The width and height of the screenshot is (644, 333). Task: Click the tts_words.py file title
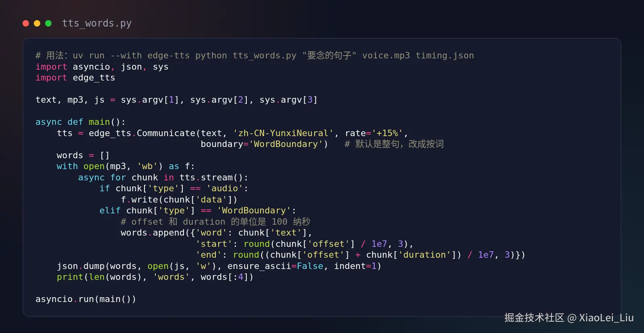tap(97, 23)
